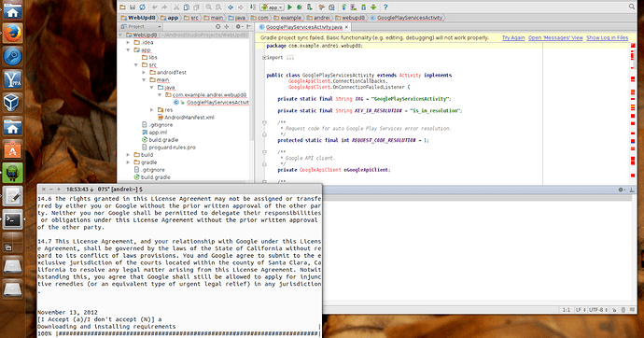Click Collapse All icon in Project panel
Screen dimensions: 644x338
(x=227, y=26)
